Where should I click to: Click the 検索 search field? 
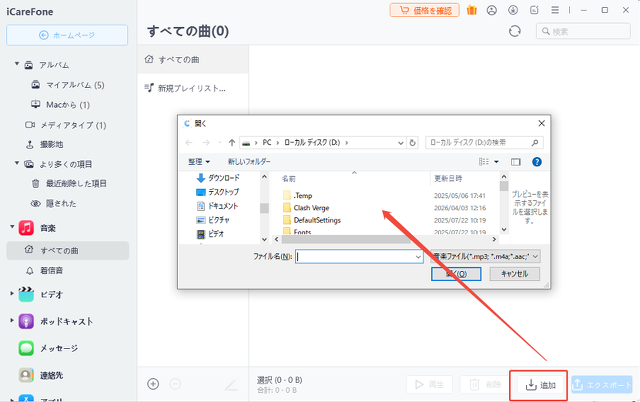click(x=583, y=31)
